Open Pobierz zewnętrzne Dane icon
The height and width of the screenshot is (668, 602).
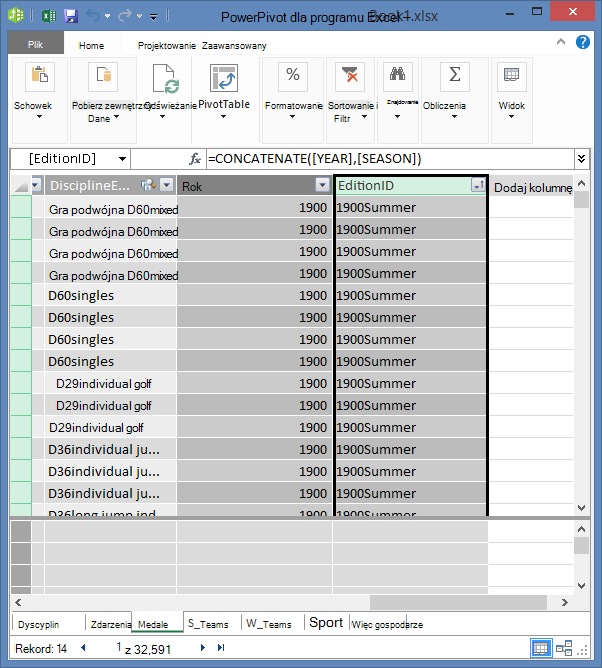coord(103,77)
